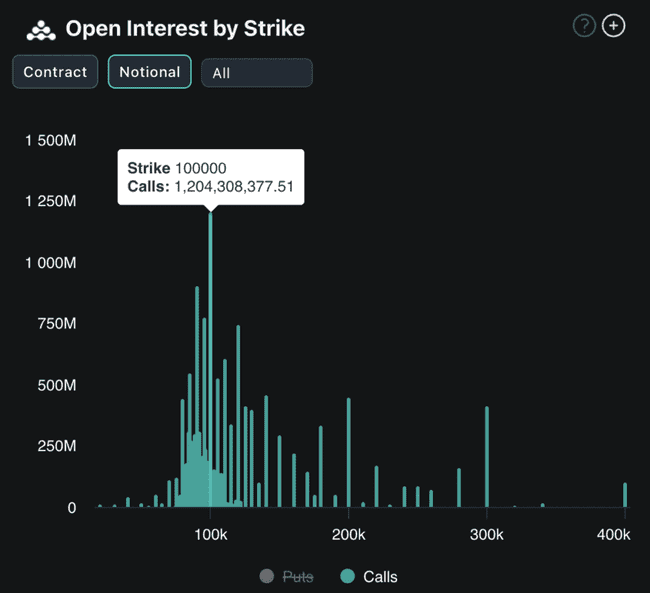
Task: Switch to Contract view
Action: point(55,72)
